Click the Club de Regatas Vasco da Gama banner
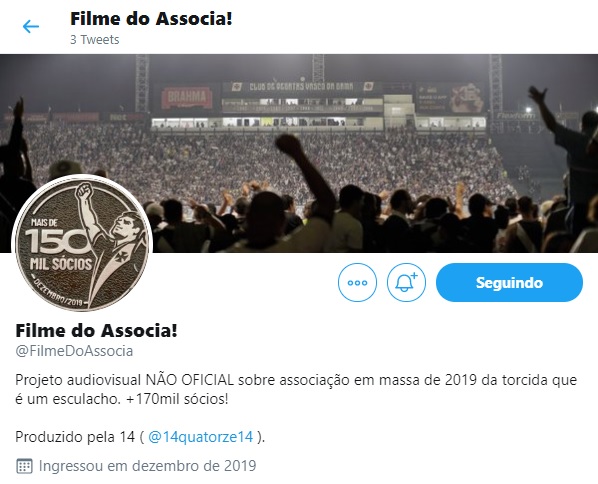 click(x=301, y=87)
